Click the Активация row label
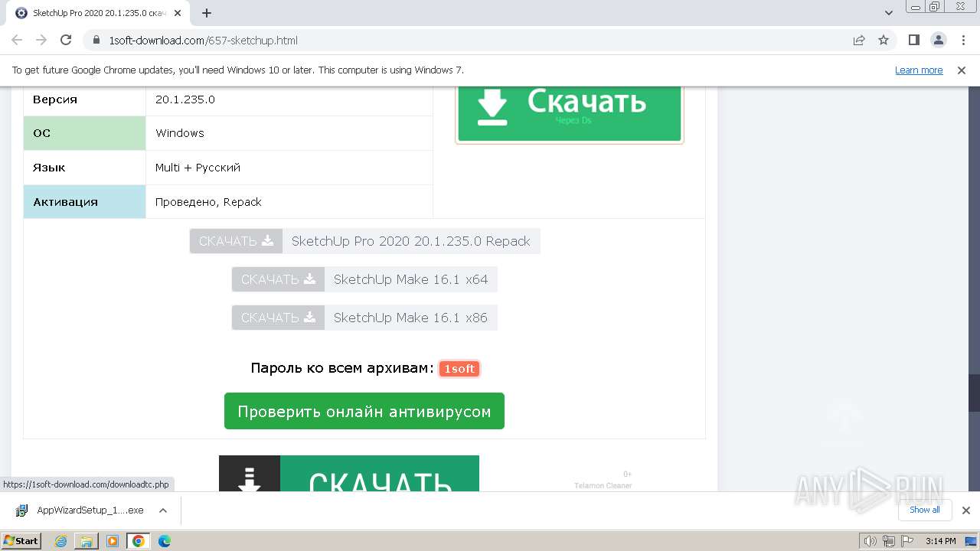980x551 pixels. tap(85, 202)
